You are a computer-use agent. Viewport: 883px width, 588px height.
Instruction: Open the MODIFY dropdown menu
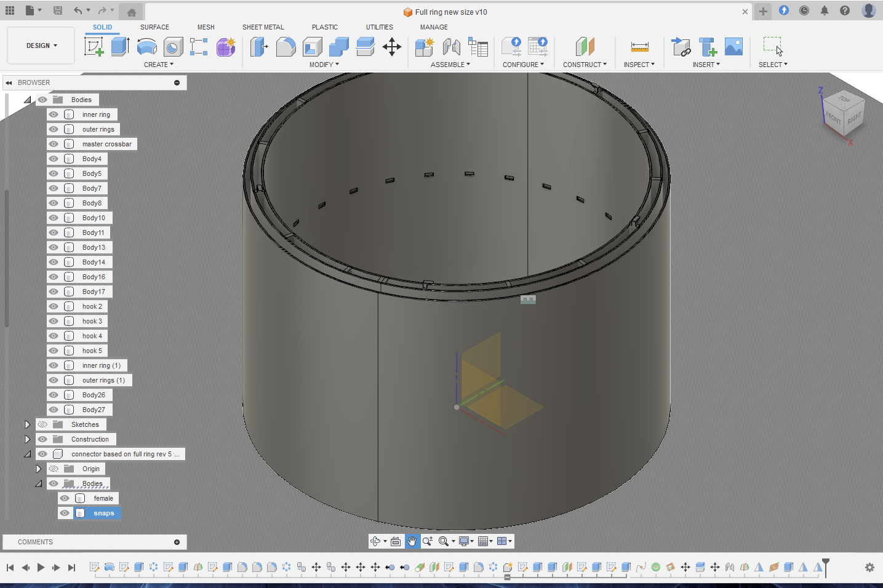pyautogui.click(x=324, y=64)
